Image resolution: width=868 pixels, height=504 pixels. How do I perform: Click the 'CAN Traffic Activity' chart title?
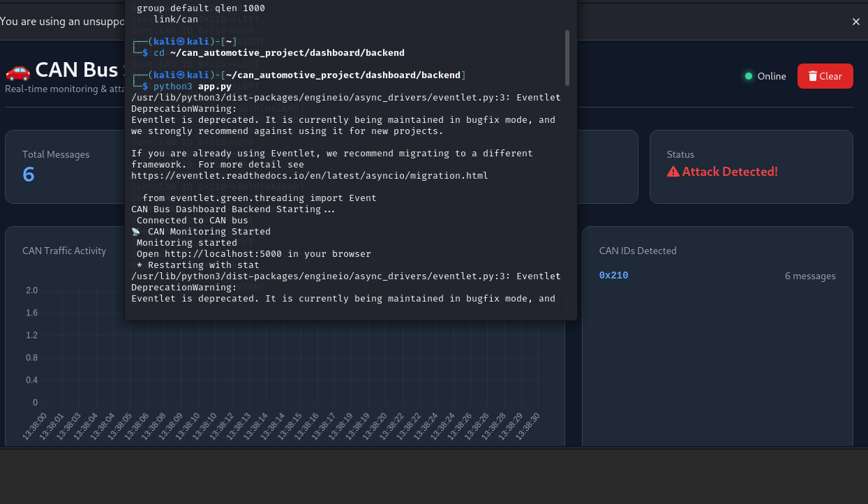[x=64, y=251]
